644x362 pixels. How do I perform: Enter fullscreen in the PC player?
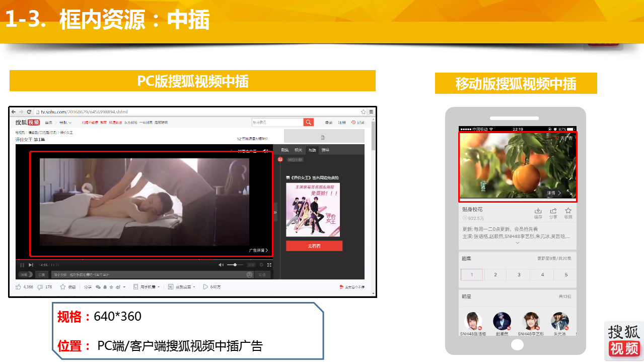269,265
